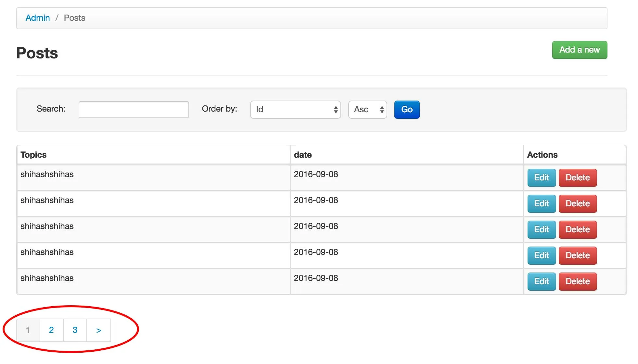Delete the first post row
This screenshot has height=364, width=638.
click(x=577, y=178)
